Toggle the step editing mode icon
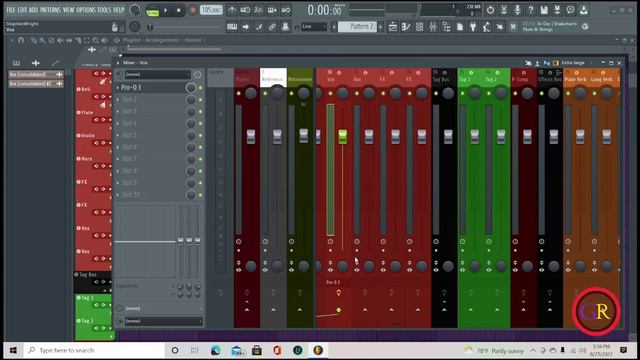Image resolution: width=640 pixels, height=360 pixels. [x=272, y=10]
